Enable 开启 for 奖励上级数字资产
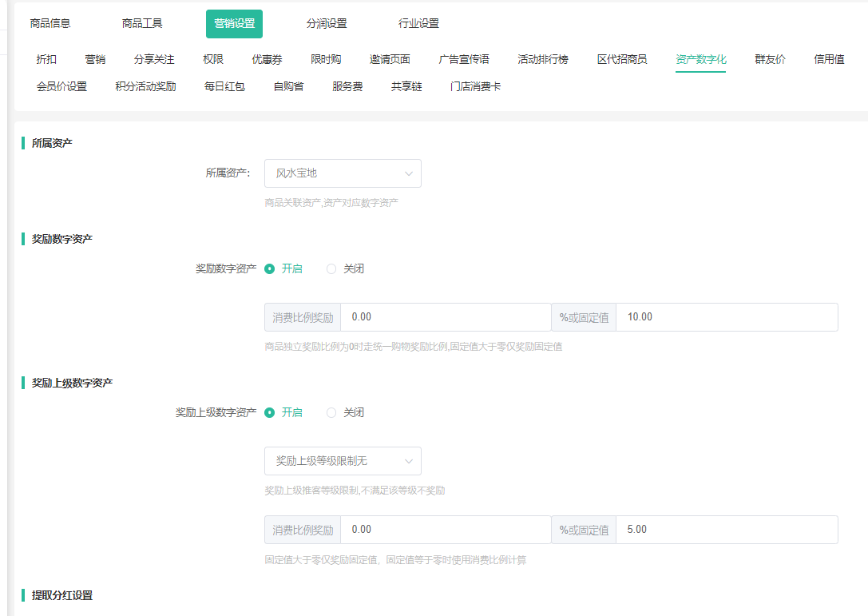The height and width of the screenshot is (616, 868). click(270, 413)
